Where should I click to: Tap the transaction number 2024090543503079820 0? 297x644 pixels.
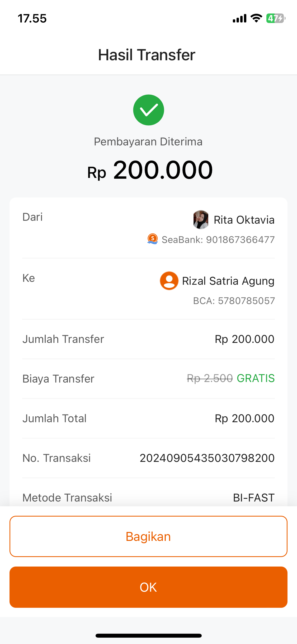coord(207,458)
